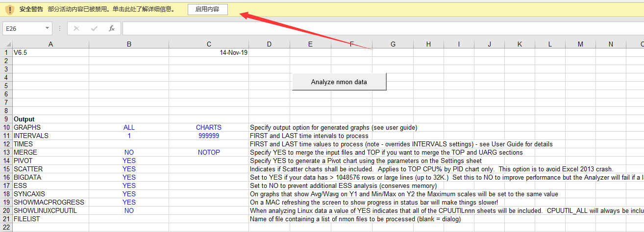Click the BIGDATA label cell

[50, 177]
